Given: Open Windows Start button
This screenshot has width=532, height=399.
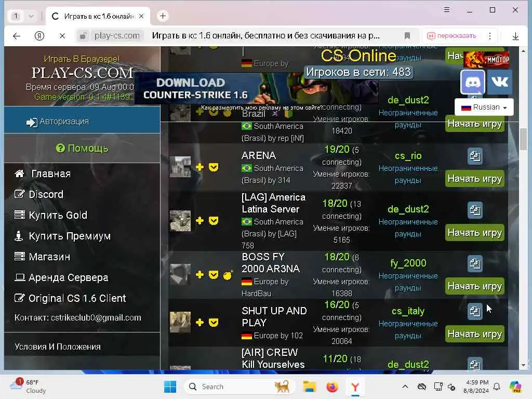Looking at the screenshot, I should point(170,387).
